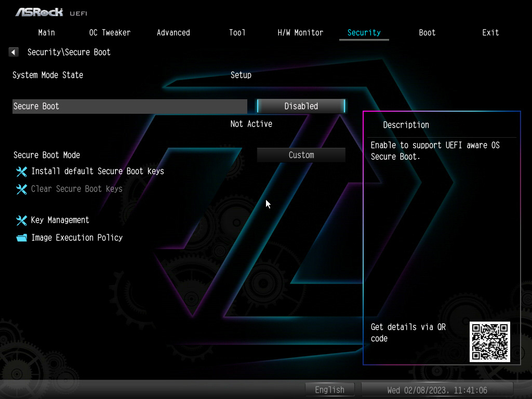
Task: Open Secure Boot Mode Custom dropdown
Action: pos(301,155)
